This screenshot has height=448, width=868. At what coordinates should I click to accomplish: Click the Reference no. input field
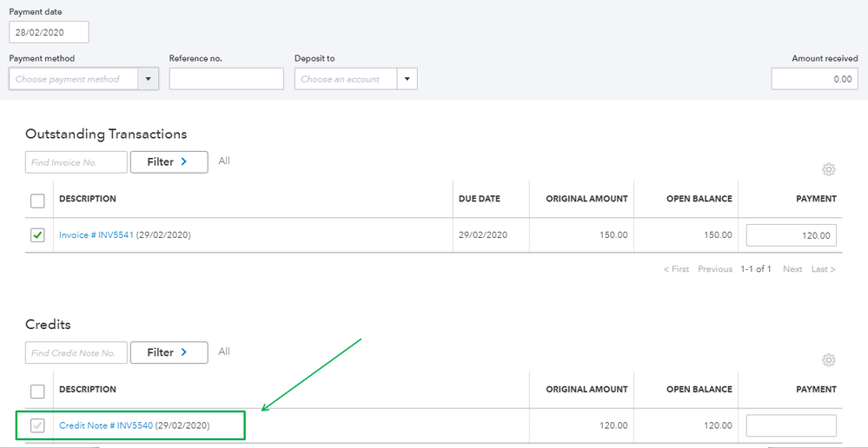[x=226, y=79]
